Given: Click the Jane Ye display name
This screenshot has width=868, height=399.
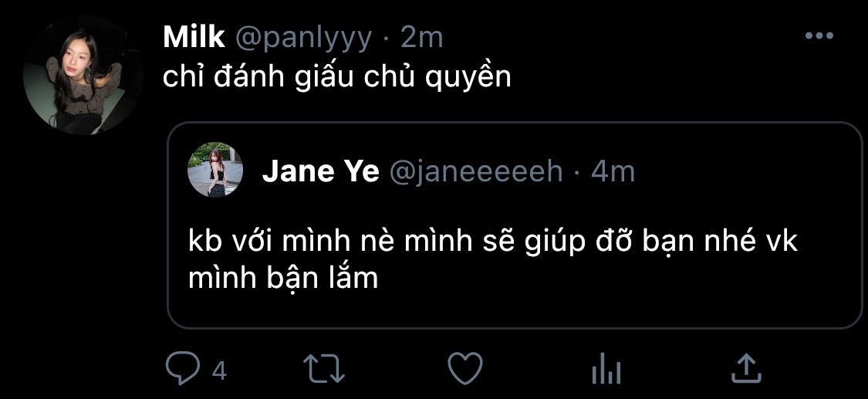Looking at the screenshot, I should (320, 172).
